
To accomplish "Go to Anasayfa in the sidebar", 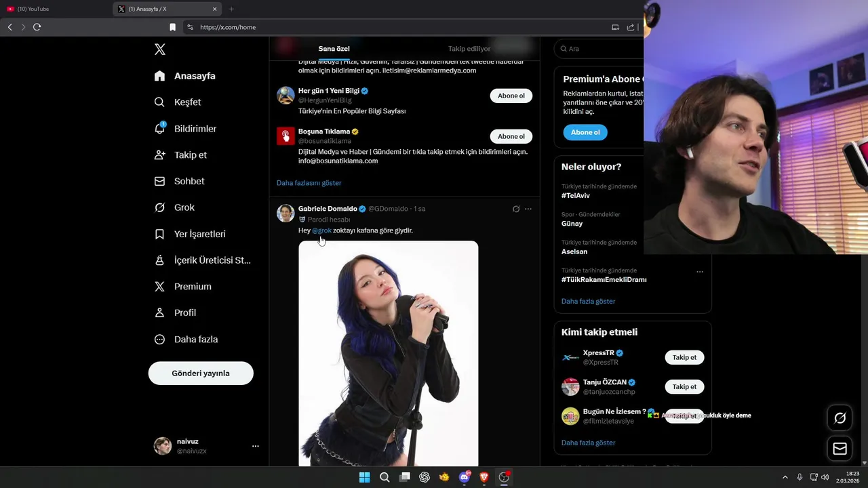I will click(x=185, y=76).
